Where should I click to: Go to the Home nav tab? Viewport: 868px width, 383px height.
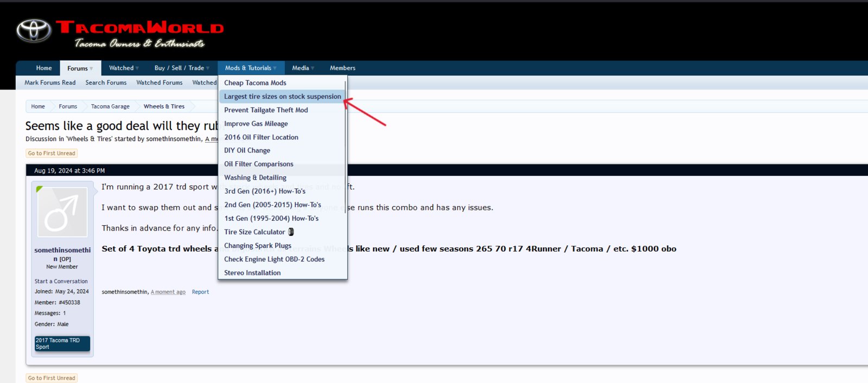pyautogui.click(x=44, y=68)
